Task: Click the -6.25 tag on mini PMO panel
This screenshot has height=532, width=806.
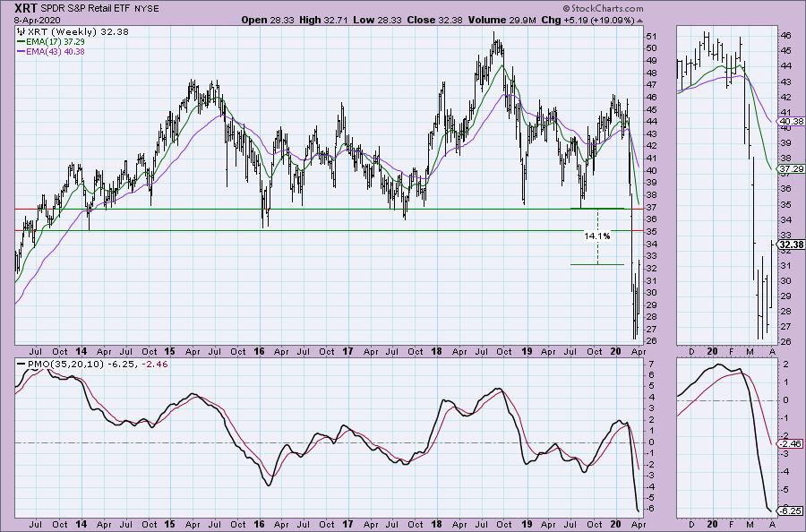Action: (791, 511)
